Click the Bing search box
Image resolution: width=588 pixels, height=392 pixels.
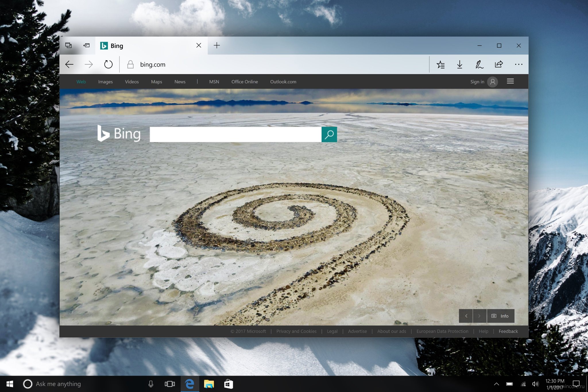235,134
